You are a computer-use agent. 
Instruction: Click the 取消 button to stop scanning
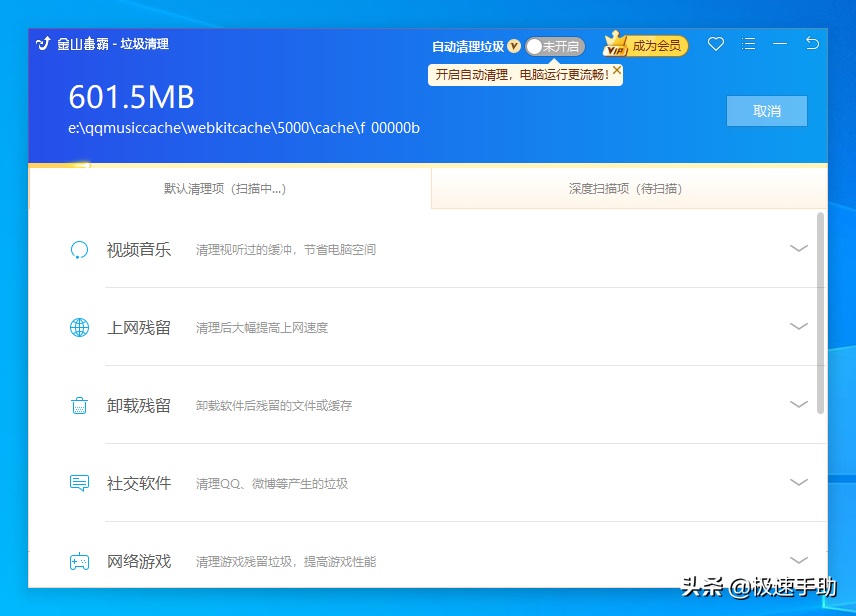pyautogui.click(x=766, y=111)
